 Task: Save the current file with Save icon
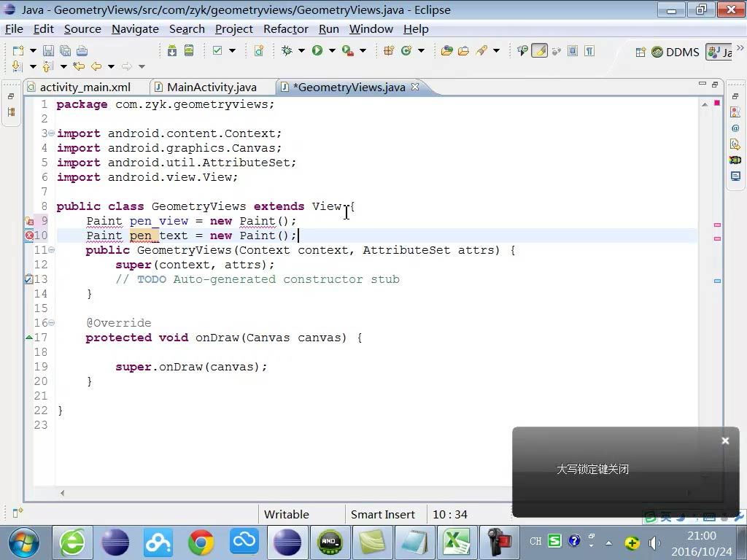[48, 51]
